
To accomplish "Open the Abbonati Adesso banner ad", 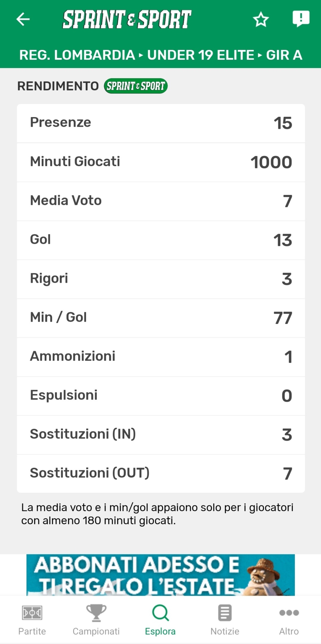I will pos(160,575).
